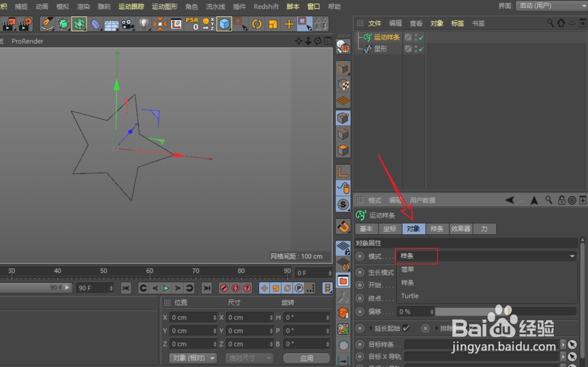Toggle point level animation recording icon
This screenshot has width=588, height=367.
point(311,288)
